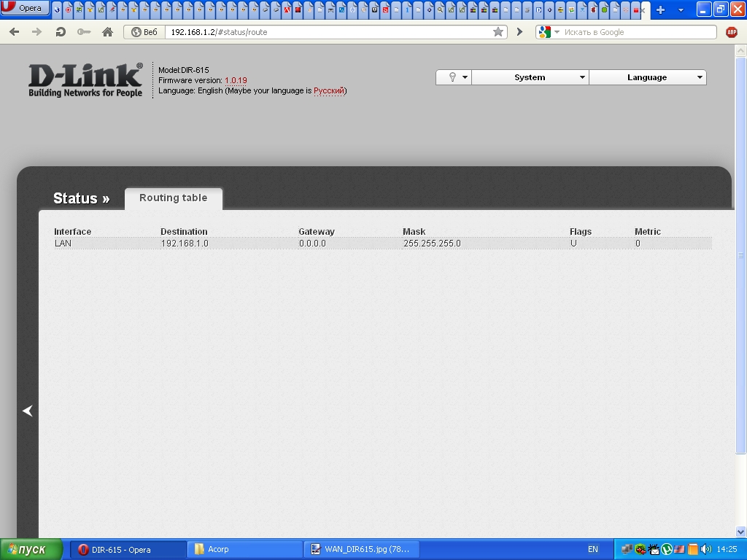Switch to DIR-615 - Opera taskbar button
This screenshot has height=560, width=747.
(x=128, y=550)
